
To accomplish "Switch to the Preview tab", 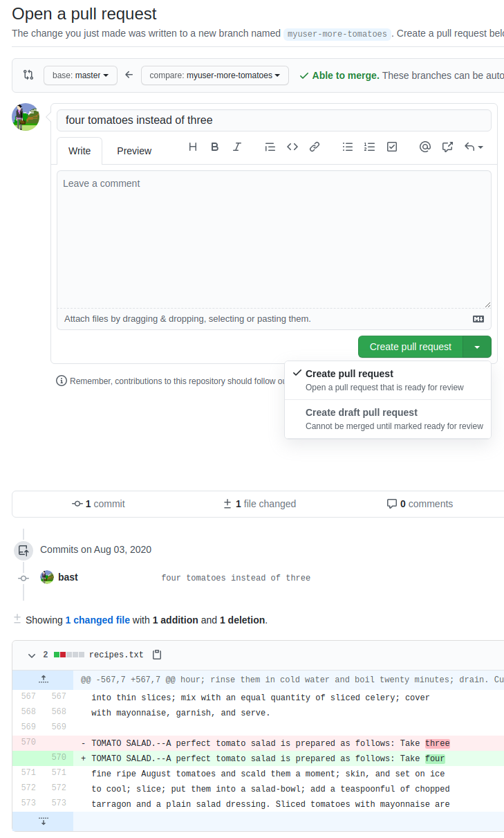I will click(x=134, y=151).
